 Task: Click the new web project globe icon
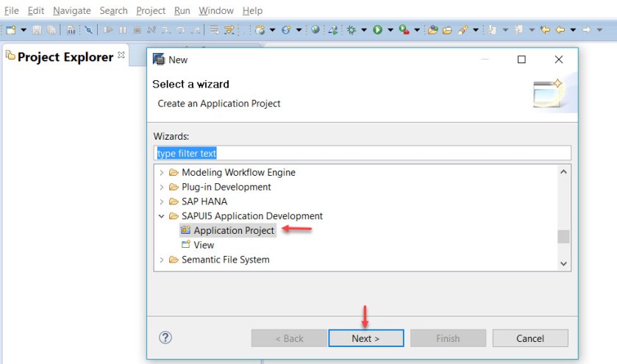pyautogui.click(x=260, y=30)
